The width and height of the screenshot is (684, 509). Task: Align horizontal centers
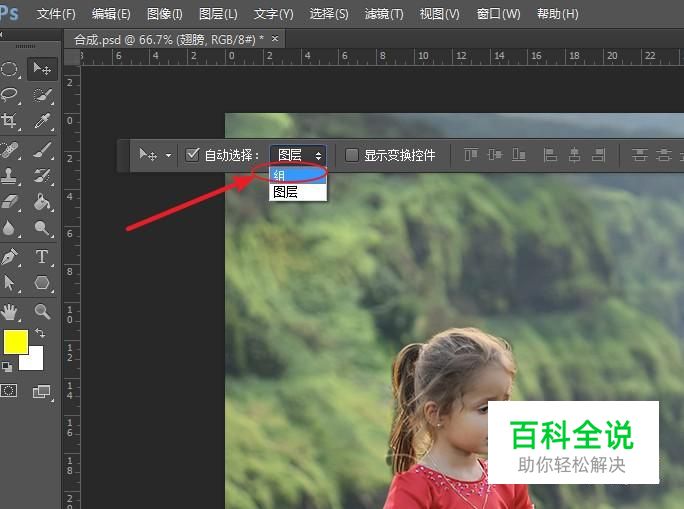[575, 154]
